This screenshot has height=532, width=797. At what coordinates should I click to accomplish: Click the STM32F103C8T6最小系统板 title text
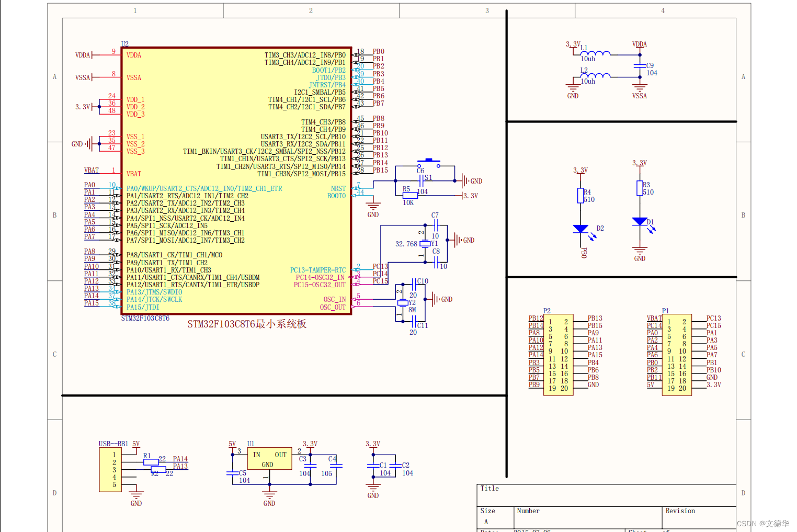pos(247,324)
